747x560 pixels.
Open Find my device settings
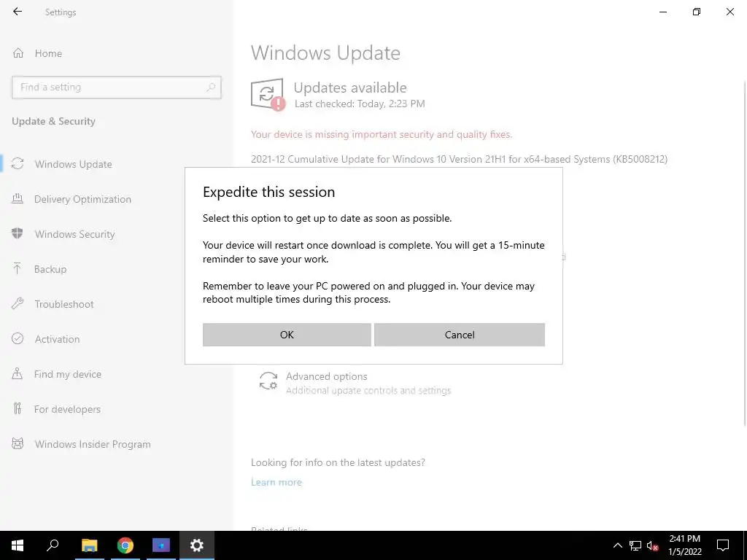[x=68, y=374]
